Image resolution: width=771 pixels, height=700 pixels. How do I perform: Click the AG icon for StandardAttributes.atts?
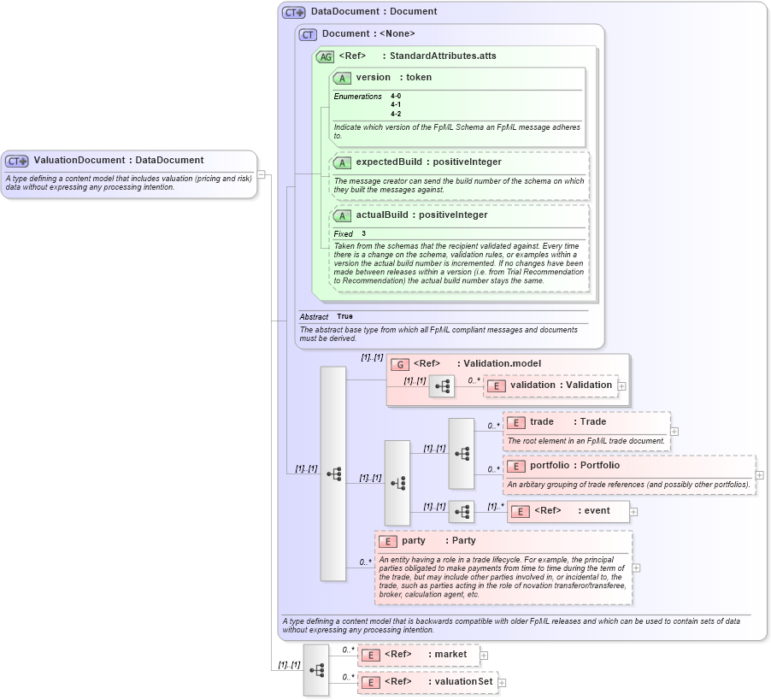tap(325, 56)
